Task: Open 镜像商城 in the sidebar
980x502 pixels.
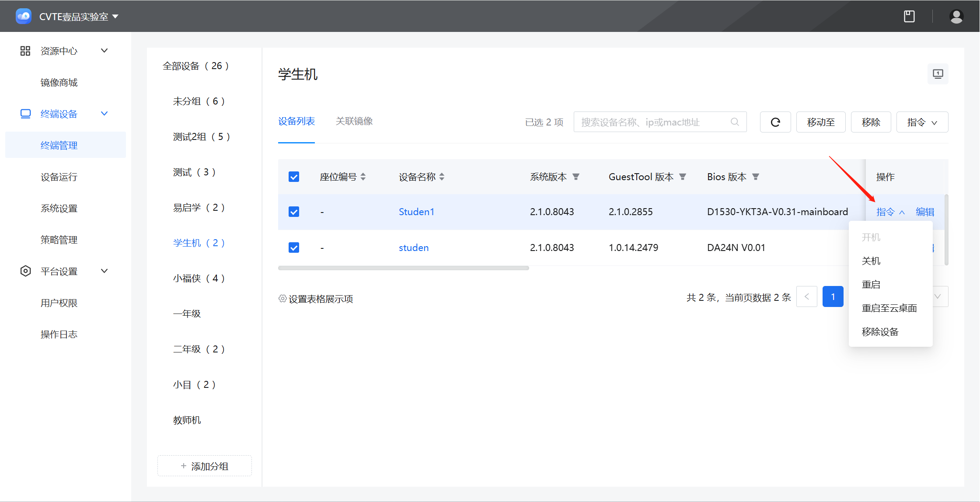Action: point(59,82)
